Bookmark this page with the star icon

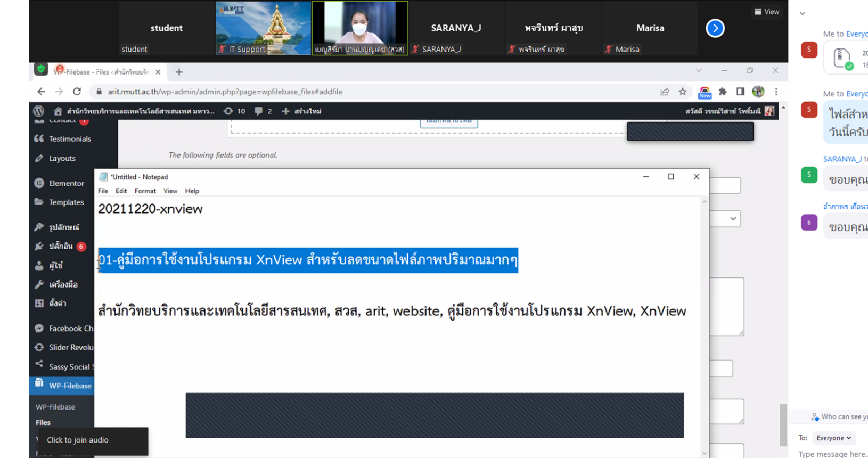coord(683,92)
